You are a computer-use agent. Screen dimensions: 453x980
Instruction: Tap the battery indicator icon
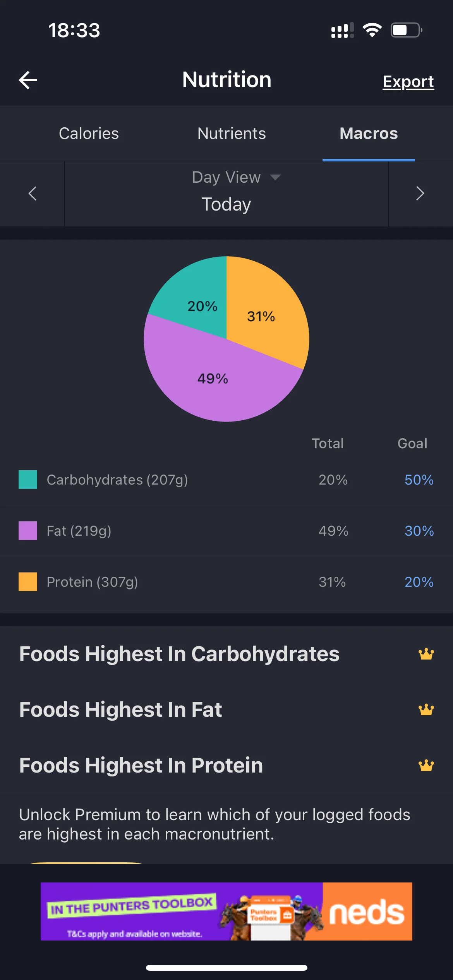point(406,30)
